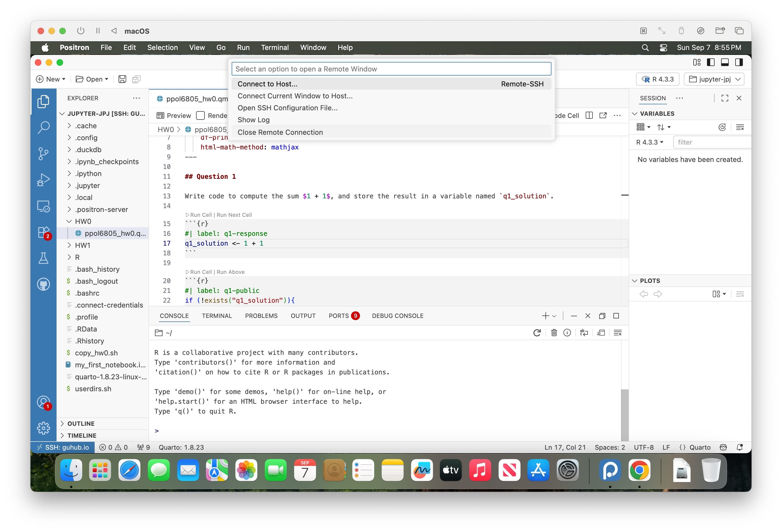Click Run Next Cell link
This screenshot has height=532, width=782.
[x=234, y=215]
